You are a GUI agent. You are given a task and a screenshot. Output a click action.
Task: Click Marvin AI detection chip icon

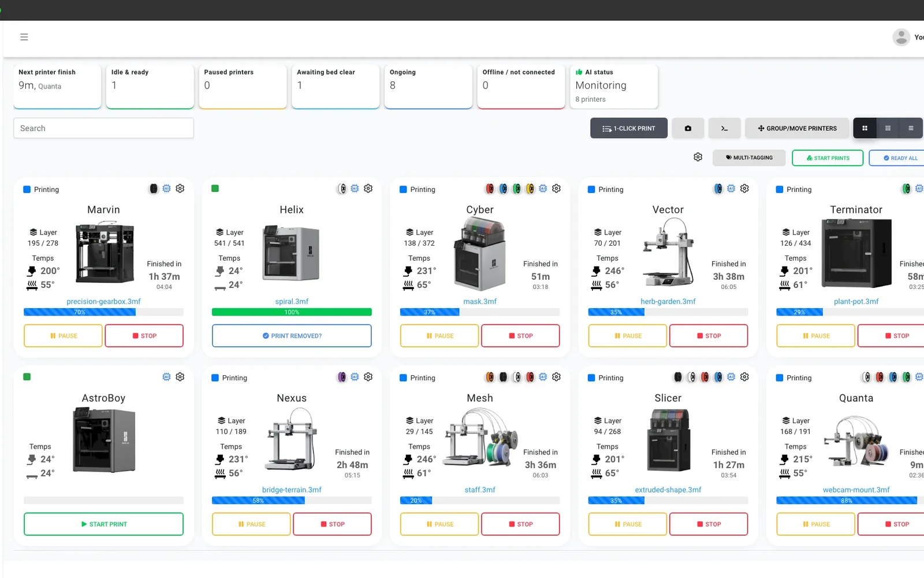coord(166,188)
